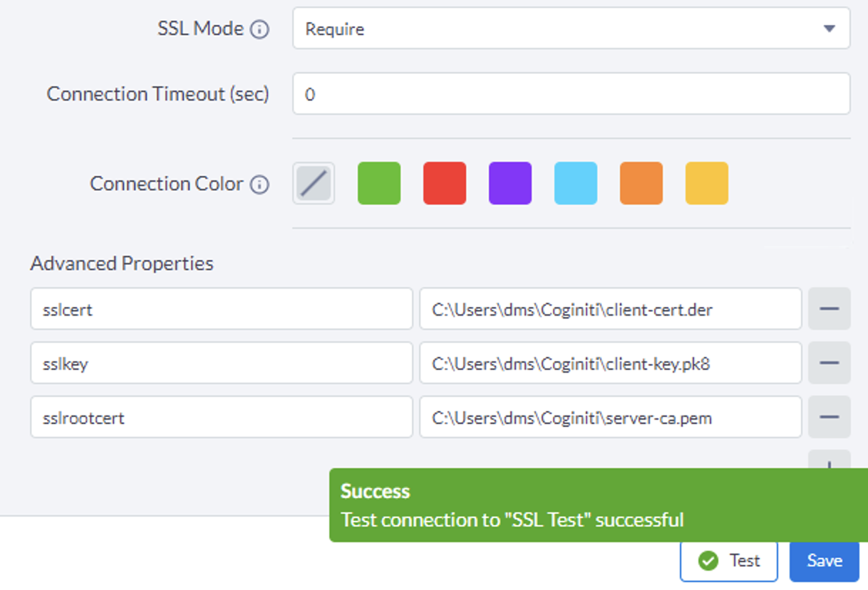Edit the sslcert property name field

point(222,309)
